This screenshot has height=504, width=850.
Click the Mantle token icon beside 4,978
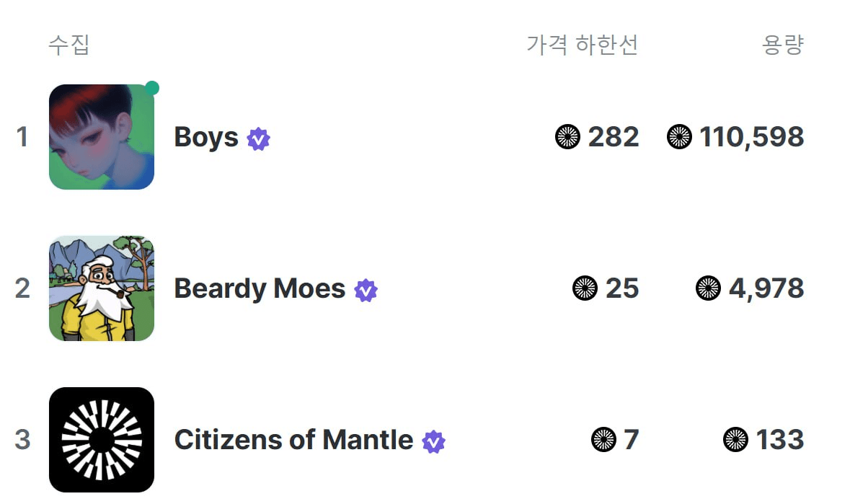(708, 288)
